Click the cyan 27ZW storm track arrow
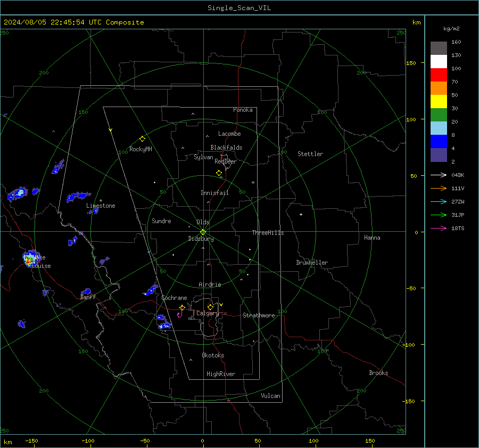This screenshot has width=479, height=448. (x=439, y=201)
